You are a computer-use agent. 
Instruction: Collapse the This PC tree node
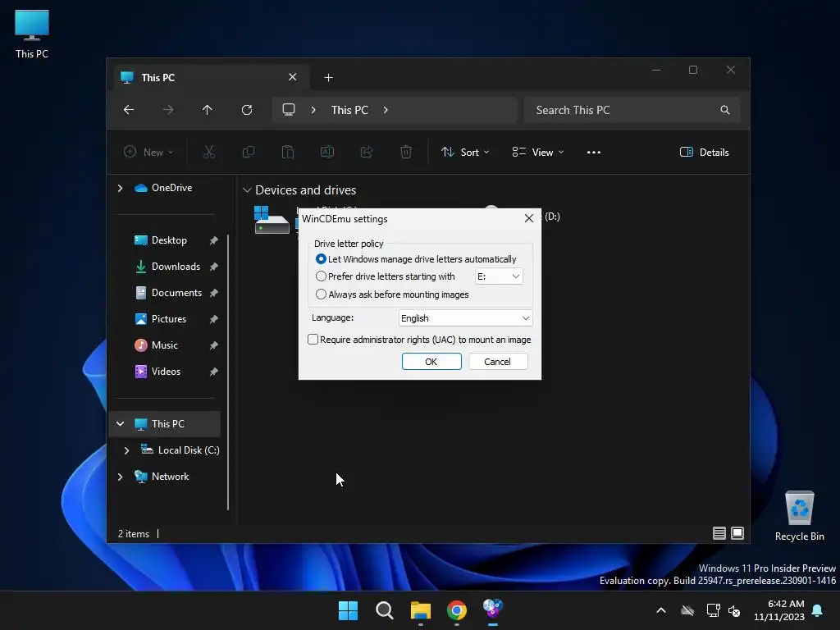(120, 424)
